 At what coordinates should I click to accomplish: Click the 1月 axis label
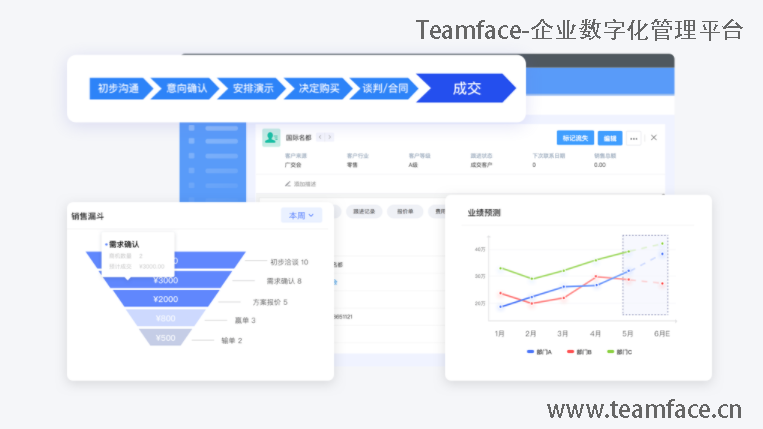500,334
